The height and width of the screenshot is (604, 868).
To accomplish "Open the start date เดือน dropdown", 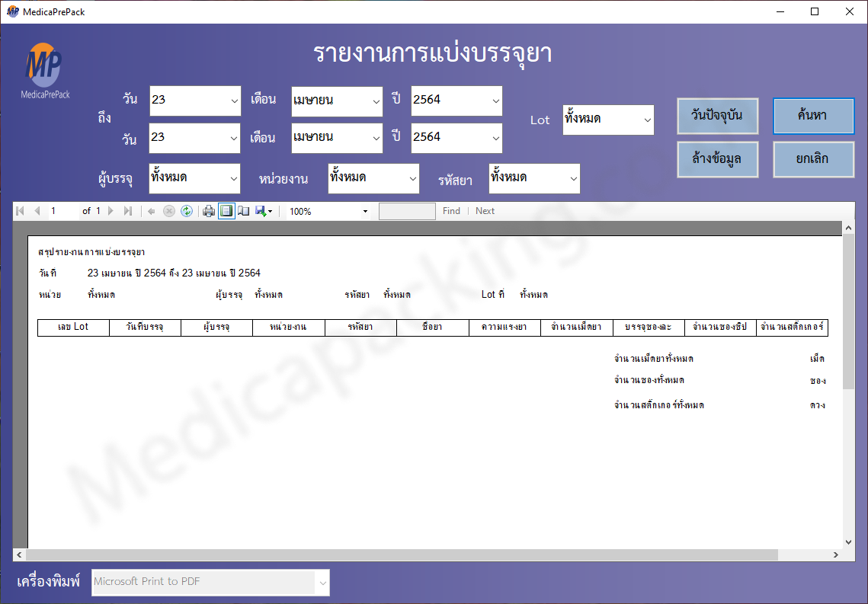I will [337, 101].
